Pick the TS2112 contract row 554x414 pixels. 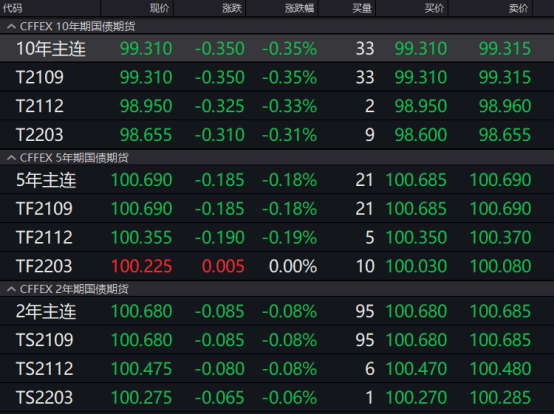point(277,369)
